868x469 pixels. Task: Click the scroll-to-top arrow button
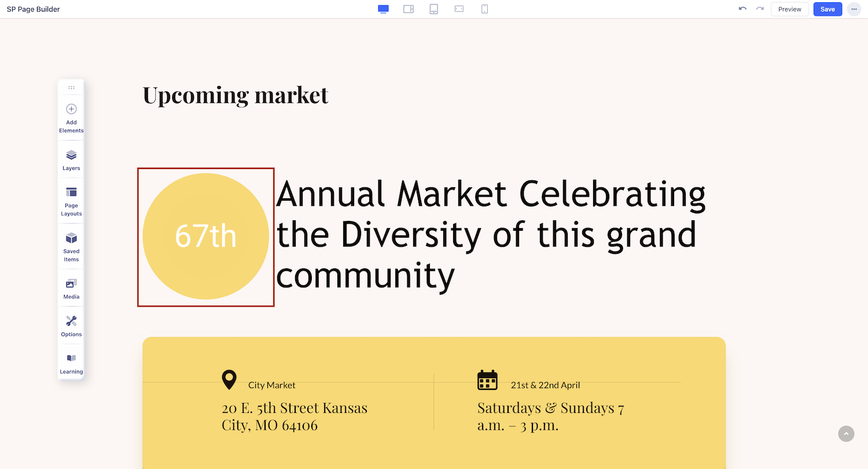(846, 434)
